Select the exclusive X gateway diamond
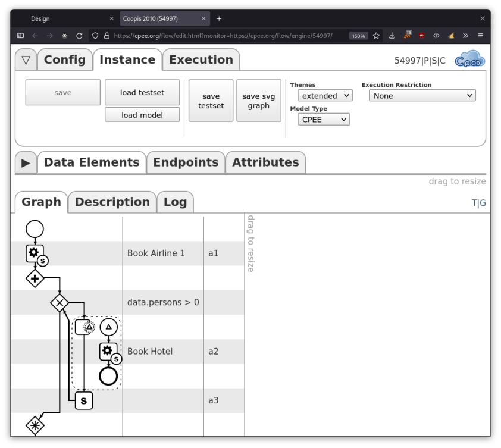This screenshot has height=448, width=501. tap(60, 302)
